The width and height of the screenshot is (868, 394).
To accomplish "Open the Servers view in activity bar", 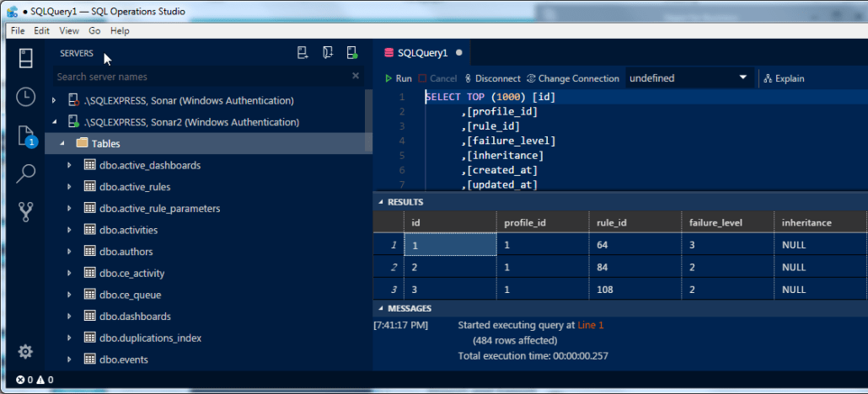I will (25, 57).
